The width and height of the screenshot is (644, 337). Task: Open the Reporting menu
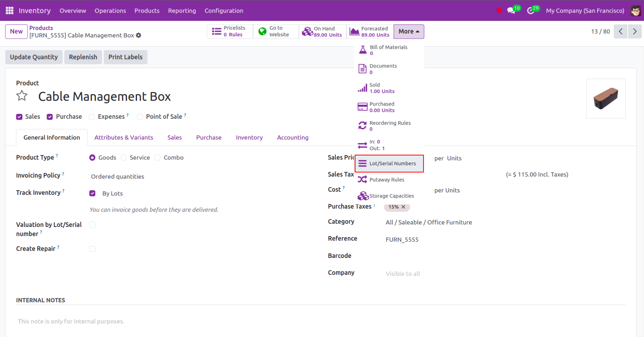click(x=182, y=11)
